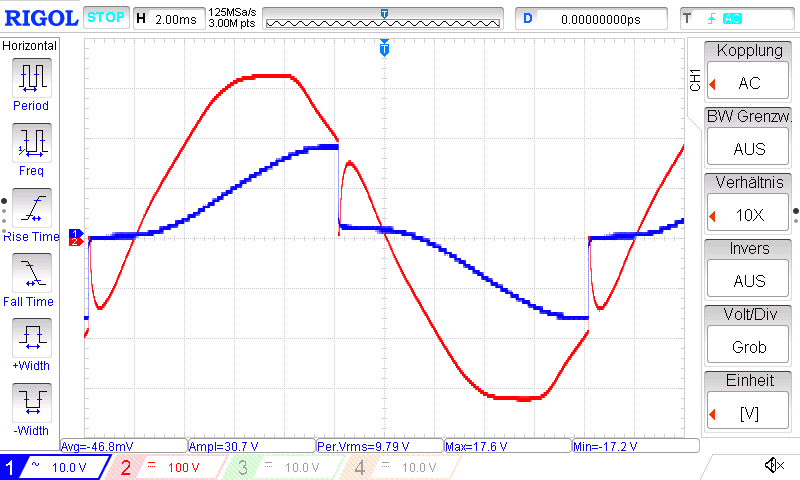Screen dimensions: 800x480
Task: Click the blue trigger position marker T
Action: point(385,49)
